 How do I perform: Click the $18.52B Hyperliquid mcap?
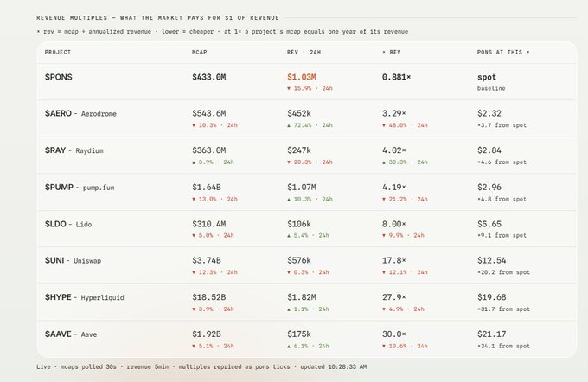point(209,297)
